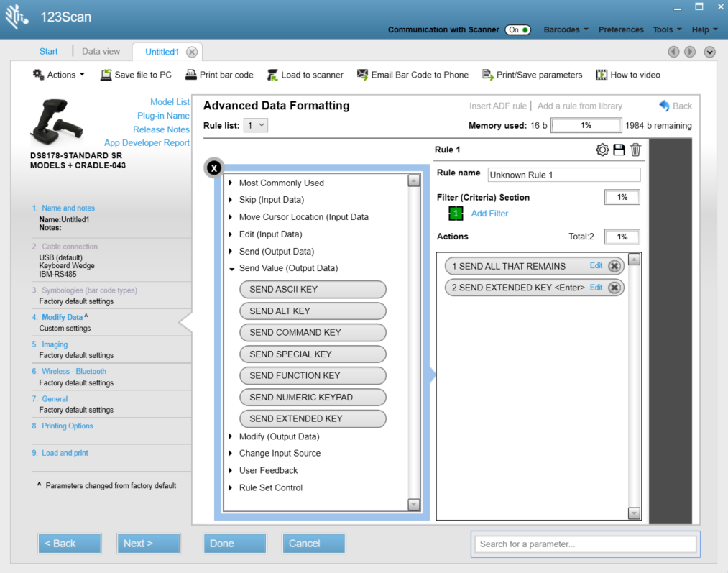The image size is (728, 573).
Task: Close the action list with X icon
Action: [x=213, y=168]
